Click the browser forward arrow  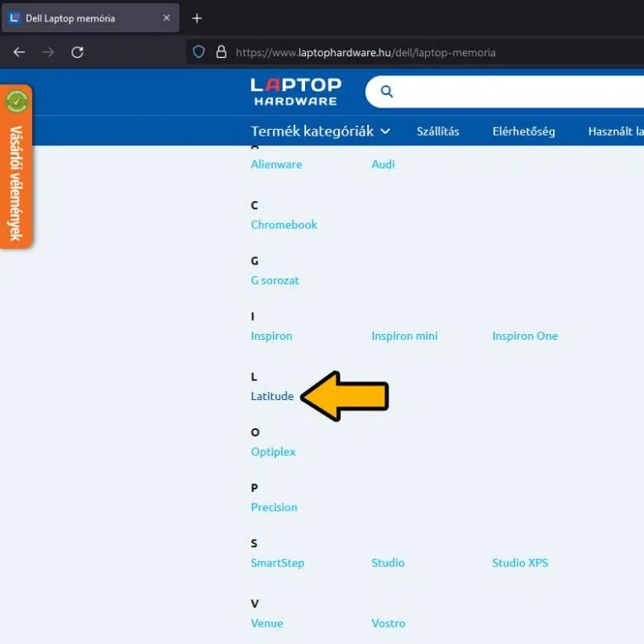(49, 52)
